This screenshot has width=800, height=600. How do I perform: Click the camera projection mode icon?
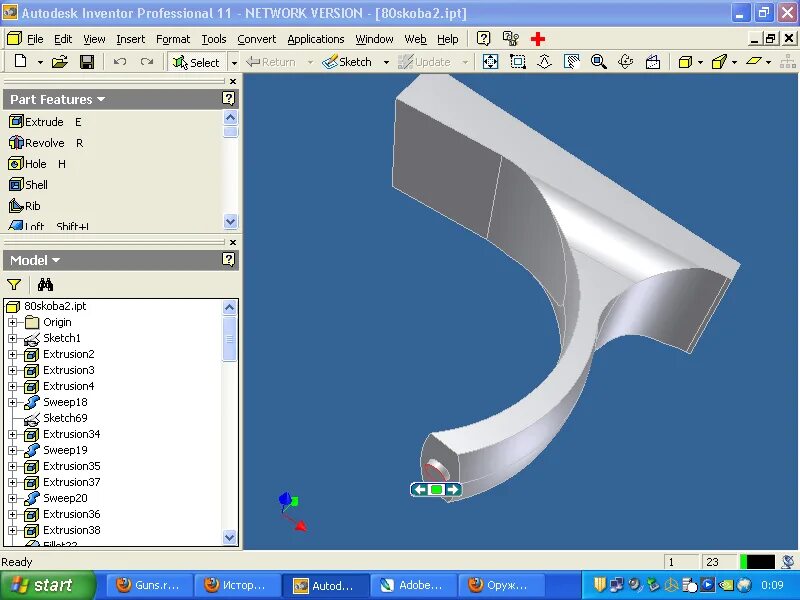click(719, 62)
